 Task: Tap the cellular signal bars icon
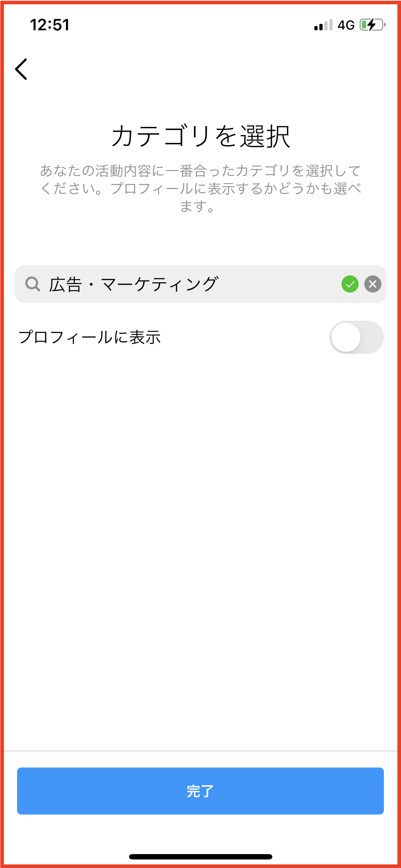pos(323,25)
